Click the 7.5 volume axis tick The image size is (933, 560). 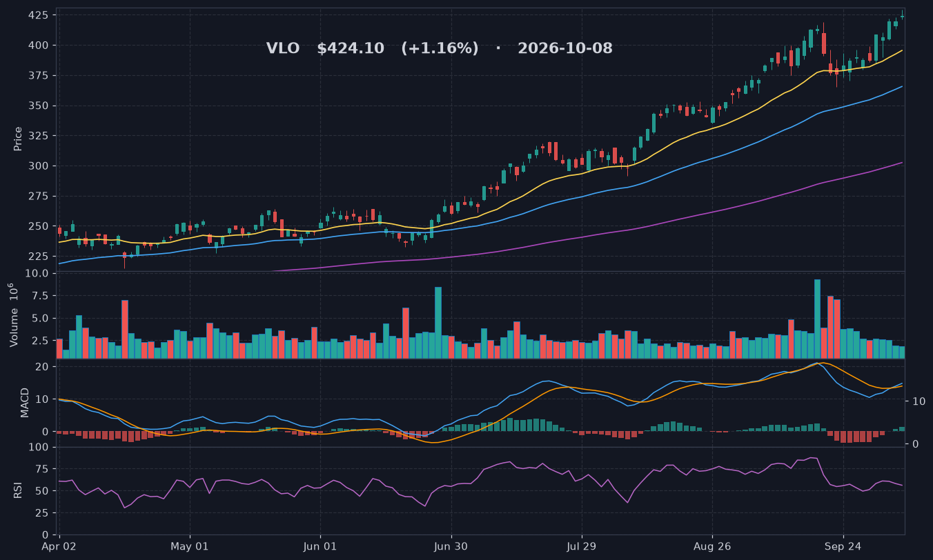39,296
